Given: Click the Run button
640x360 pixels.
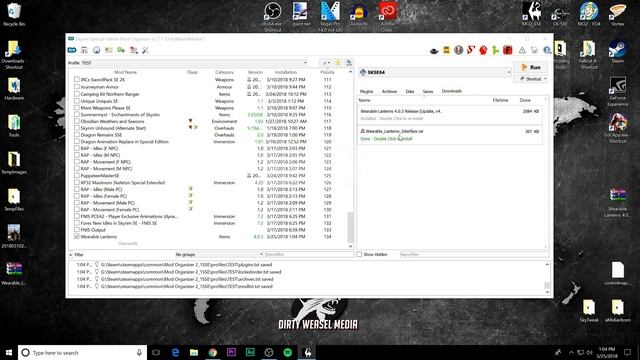Looking at the screenshot, I should (x=531, y=67).
